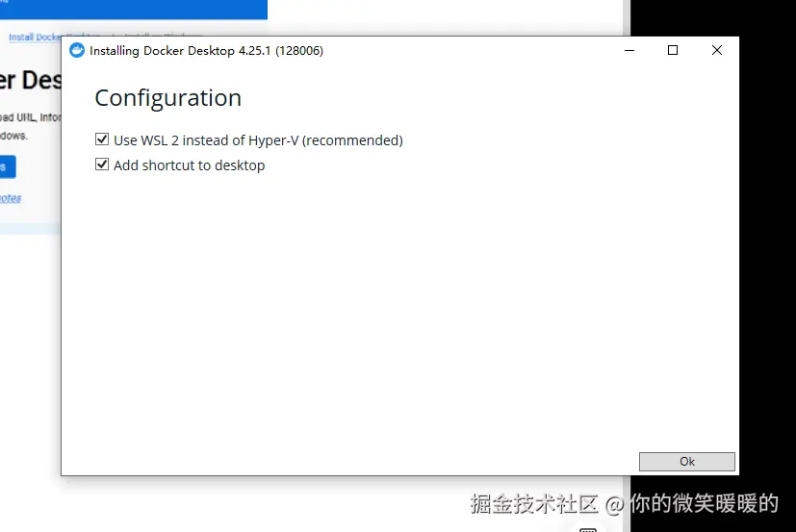
Task: Maximize the Docker Desktop installer window
Action: click(x=673, y=50)
